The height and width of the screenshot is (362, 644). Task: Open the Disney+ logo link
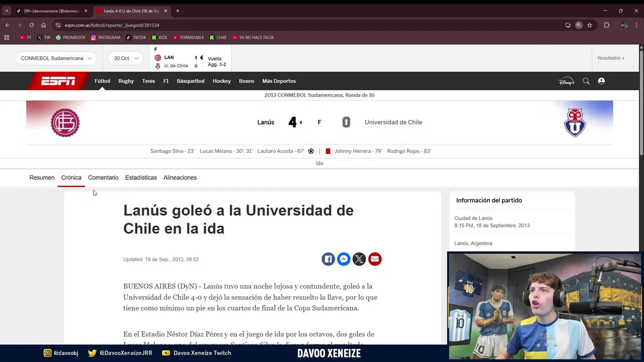567,81
